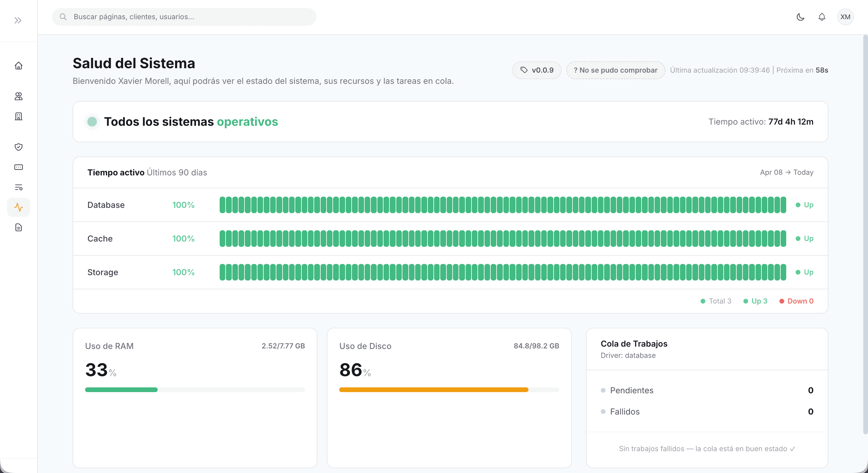The width and height of the screenshot is (868, 473).
Task: Click the search pages, clients, users field
Action: click(x=184, y=17)
